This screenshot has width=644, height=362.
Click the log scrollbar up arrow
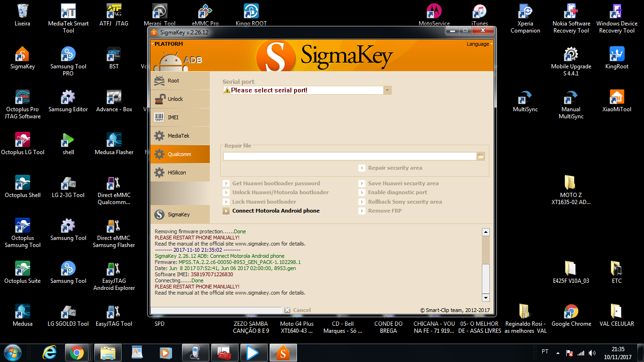[x=486, y=232]
